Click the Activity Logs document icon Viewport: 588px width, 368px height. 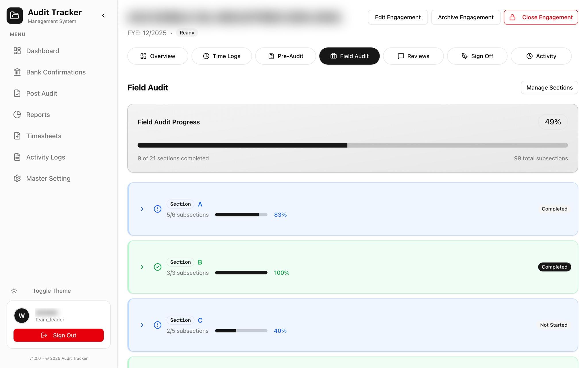tap(17, 157)
